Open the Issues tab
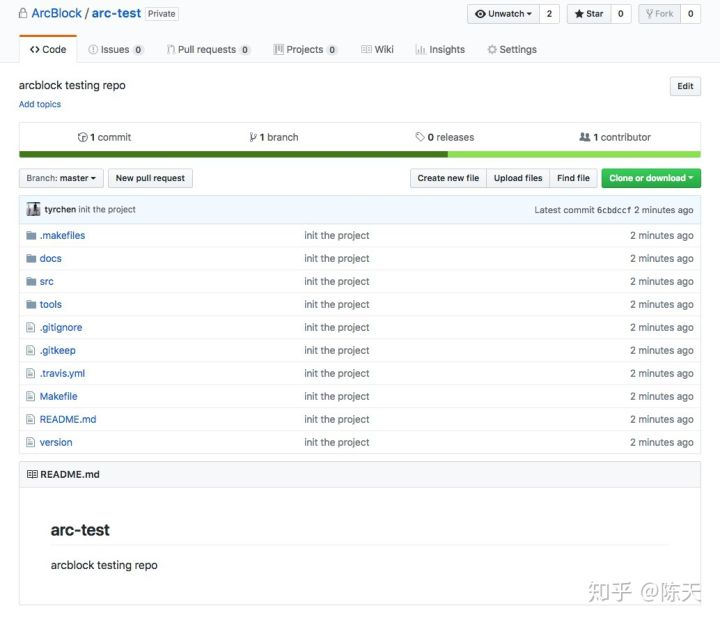The height and width of the screenshot is (622, 720). pyautogui.click(x=116, y=50)
